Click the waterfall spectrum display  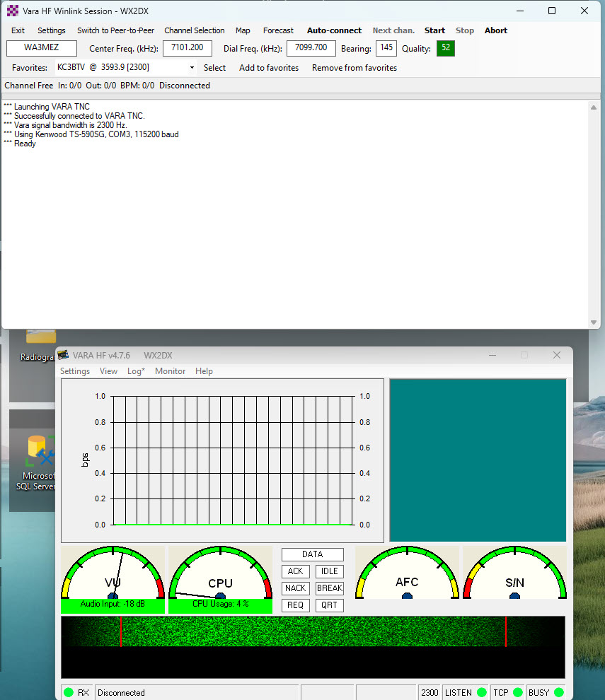coord(313,631)
